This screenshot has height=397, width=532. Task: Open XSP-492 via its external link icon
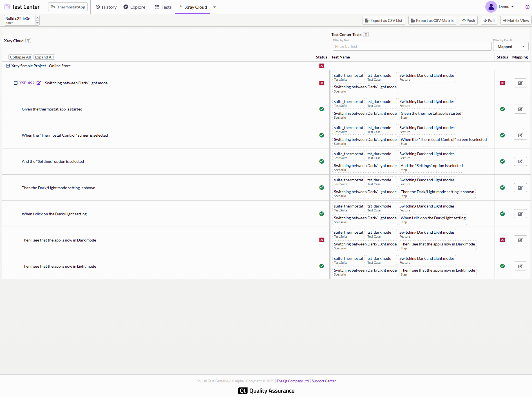point(39,83)
